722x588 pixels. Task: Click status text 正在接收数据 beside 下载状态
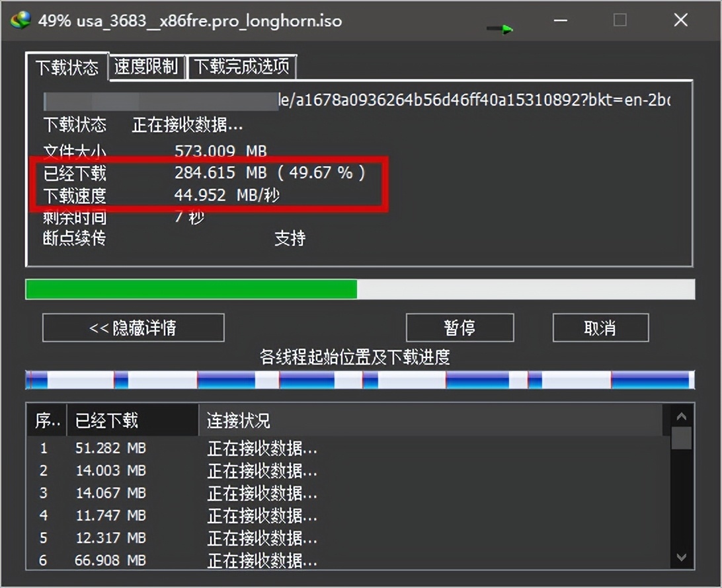(187, 125)
